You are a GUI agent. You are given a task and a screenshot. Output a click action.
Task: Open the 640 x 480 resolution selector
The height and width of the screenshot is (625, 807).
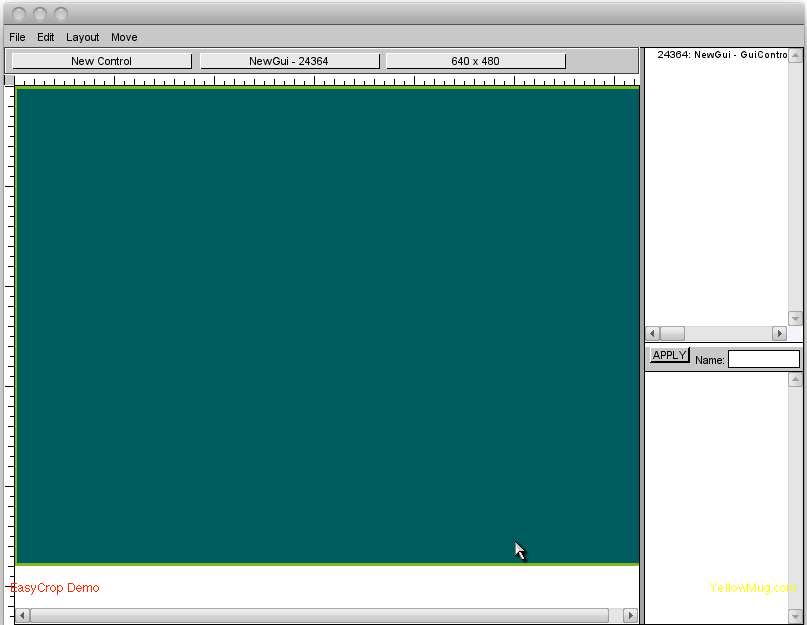[x=475, y=61]
